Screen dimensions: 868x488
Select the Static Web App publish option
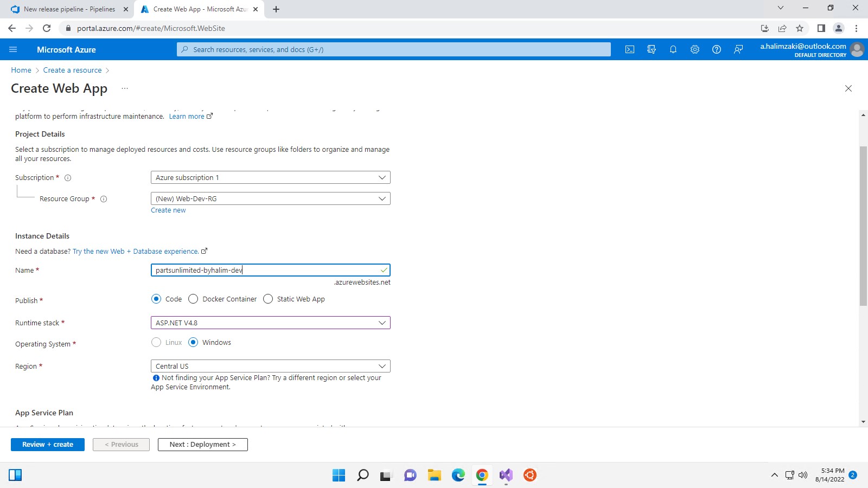pos(268,299)
